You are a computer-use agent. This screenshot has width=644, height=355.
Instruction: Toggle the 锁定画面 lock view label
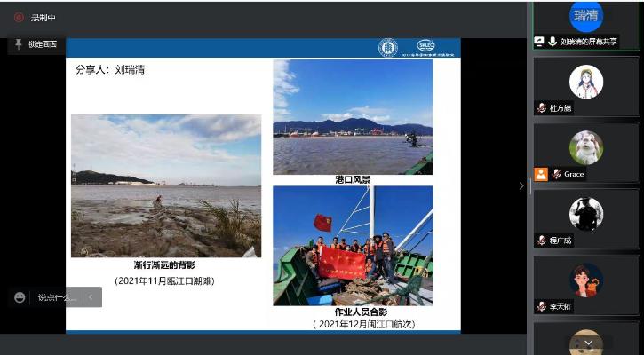tap(43, 44)
